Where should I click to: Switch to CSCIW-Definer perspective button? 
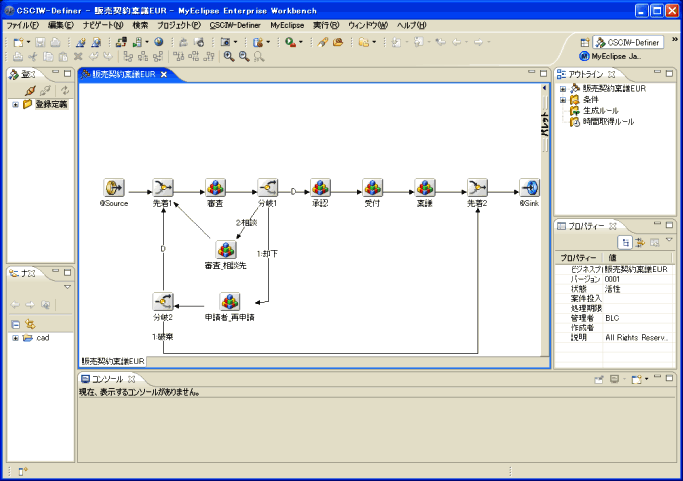627,43
